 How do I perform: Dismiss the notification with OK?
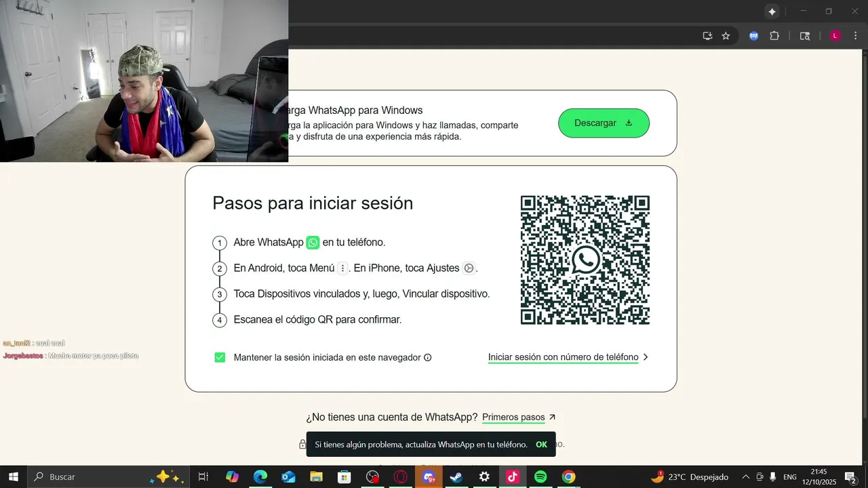541,445
